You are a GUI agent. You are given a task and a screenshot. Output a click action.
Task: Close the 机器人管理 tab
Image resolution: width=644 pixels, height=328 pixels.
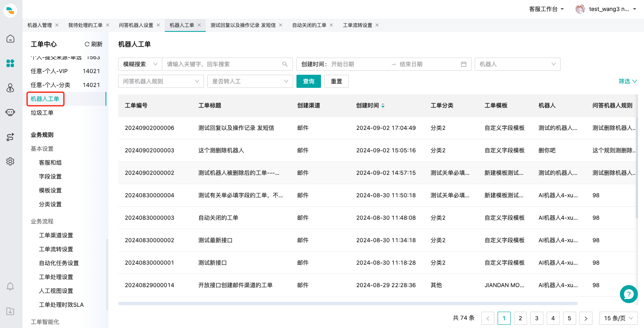pyautogui.click(x=57, y=25)
